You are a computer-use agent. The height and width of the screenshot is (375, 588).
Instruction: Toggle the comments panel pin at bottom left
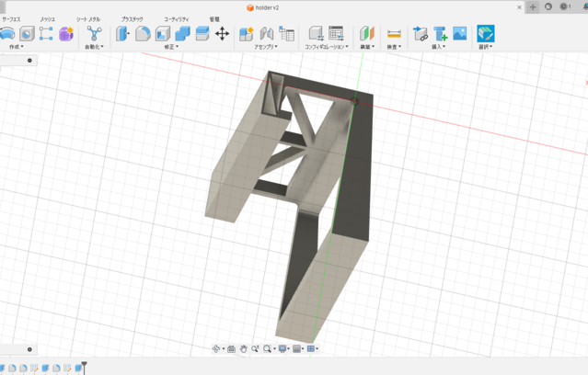[x=29, y=349]
